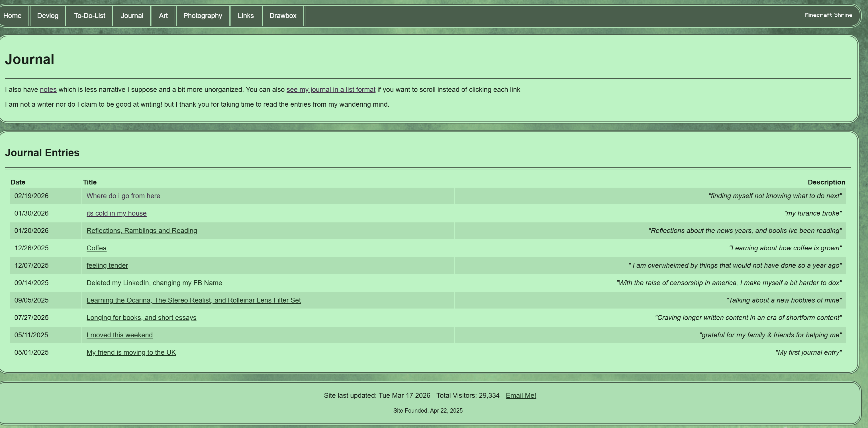The width and height of the screenshot is (868, 428).
Task: Open the Links page in navbar
Action: click(x=246, y=16)
